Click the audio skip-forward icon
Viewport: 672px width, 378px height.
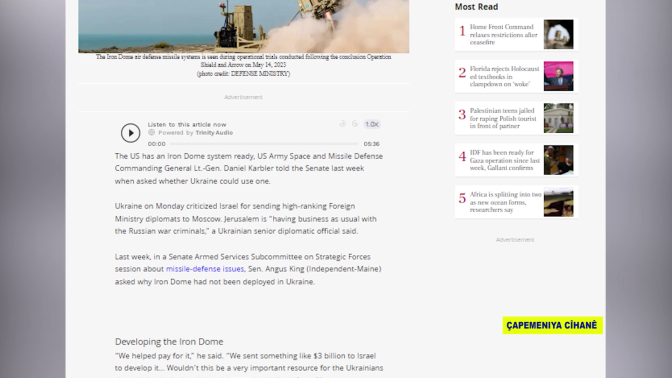(x=355, y=124)
